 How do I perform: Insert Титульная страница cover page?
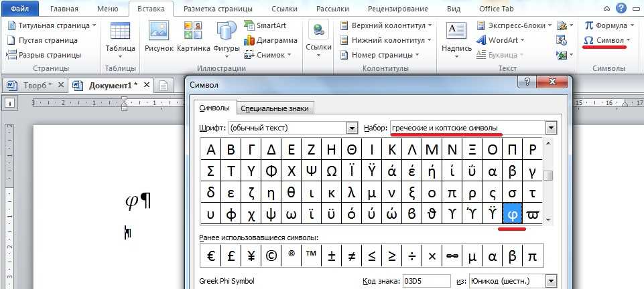click(52, 25)
